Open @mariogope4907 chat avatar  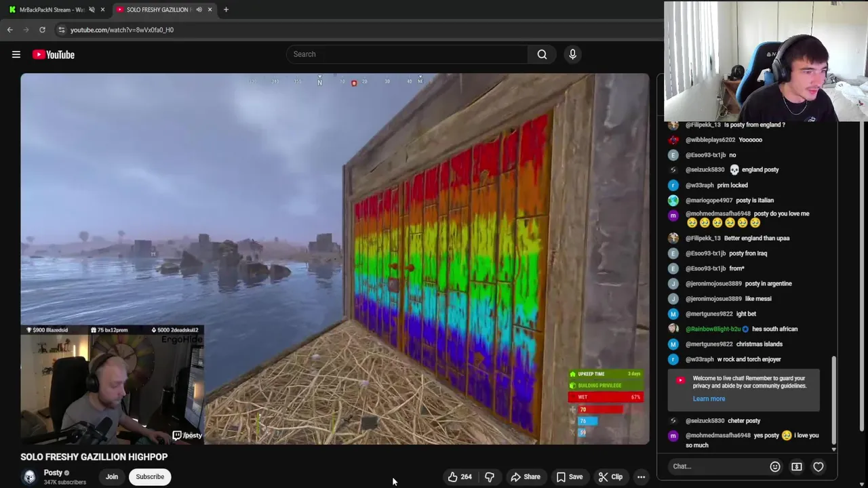tap(673, 200)
